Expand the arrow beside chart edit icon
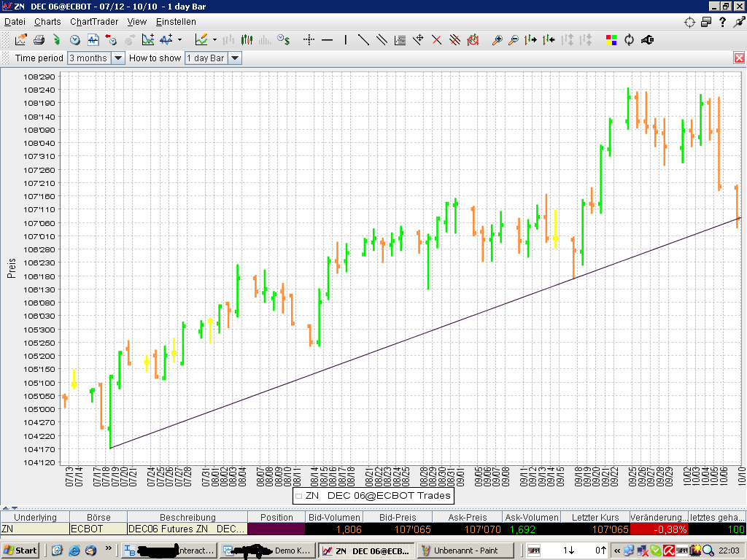The image size is (747, 560). [x=214, y=40]
